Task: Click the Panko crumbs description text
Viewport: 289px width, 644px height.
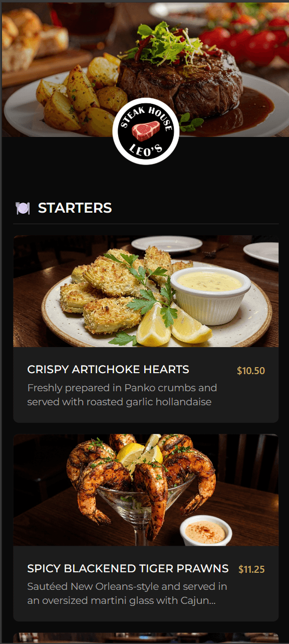Action: tap(122, 395)
